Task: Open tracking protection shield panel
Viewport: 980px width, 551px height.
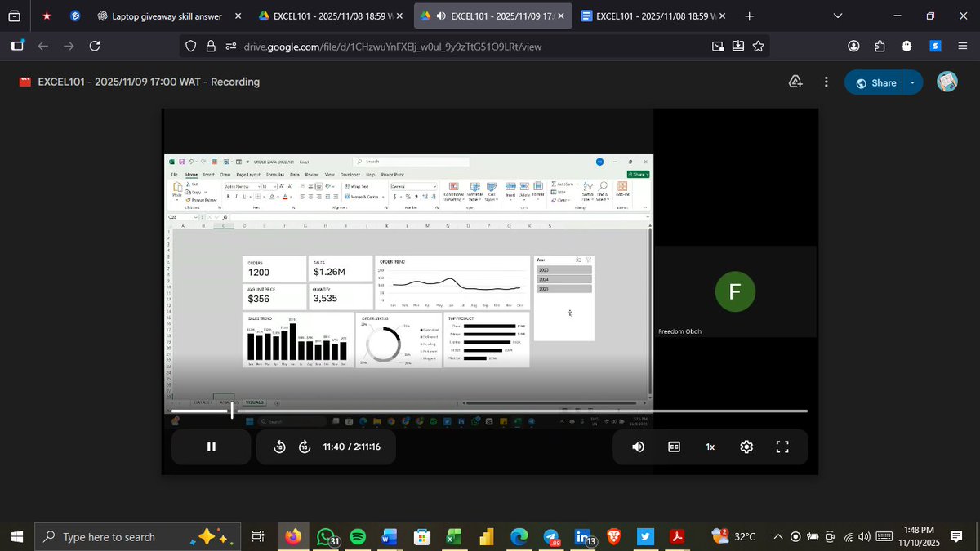Action: [x=190, y=47]
